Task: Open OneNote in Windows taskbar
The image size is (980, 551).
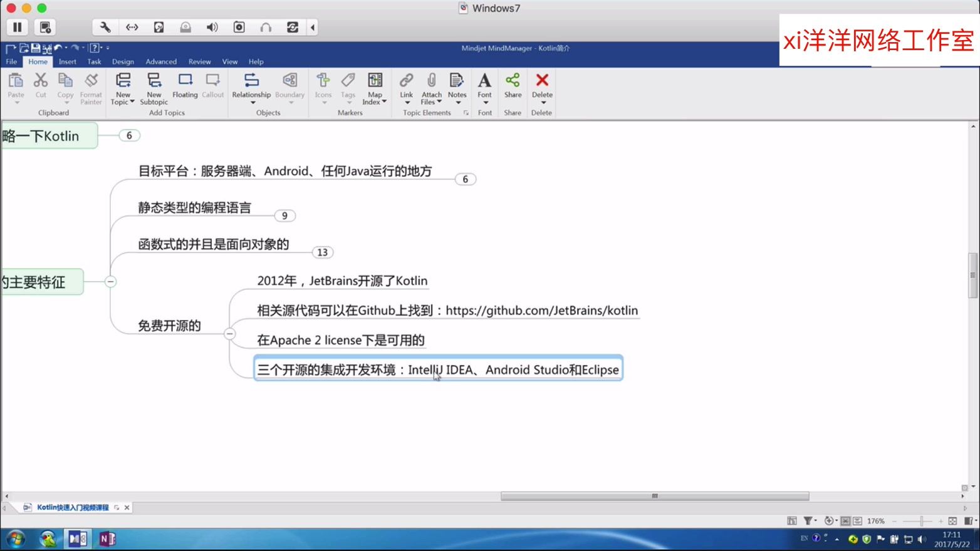Action: [107, 538]
